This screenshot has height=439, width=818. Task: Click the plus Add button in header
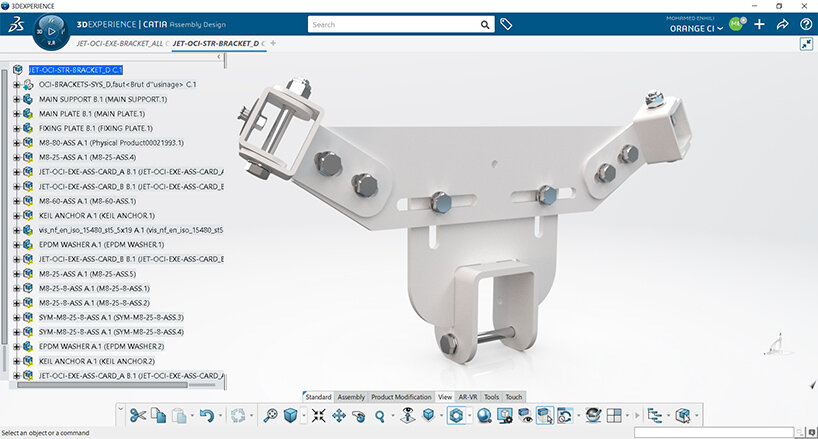760,24
